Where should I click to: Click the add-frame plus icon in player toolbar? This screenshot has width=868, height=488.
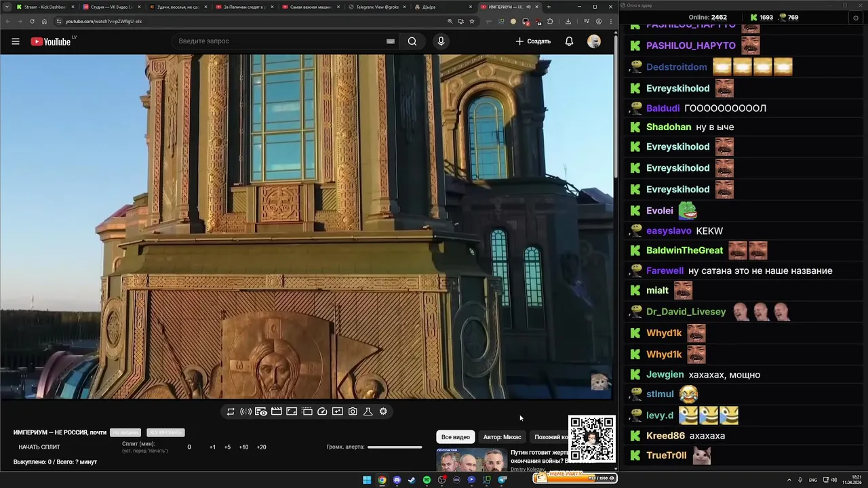[338, 411]
